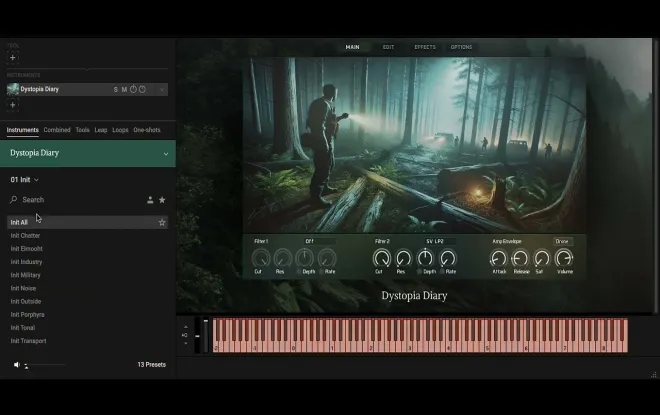This screenshot has height=415, width=660.
Task: Click the Drone button in Amp Envelope
Action: pyautogui.click(x=562, y=241)
